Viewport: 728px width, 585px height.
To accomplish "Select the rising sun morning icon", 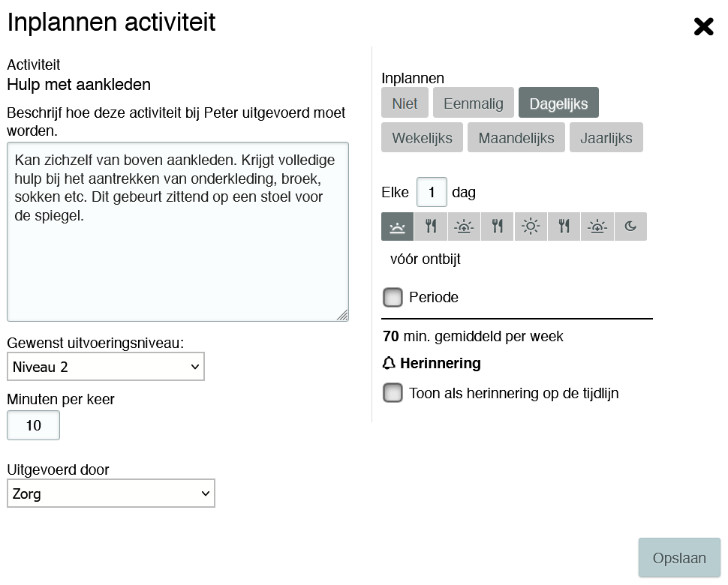I will click(465, 226).
